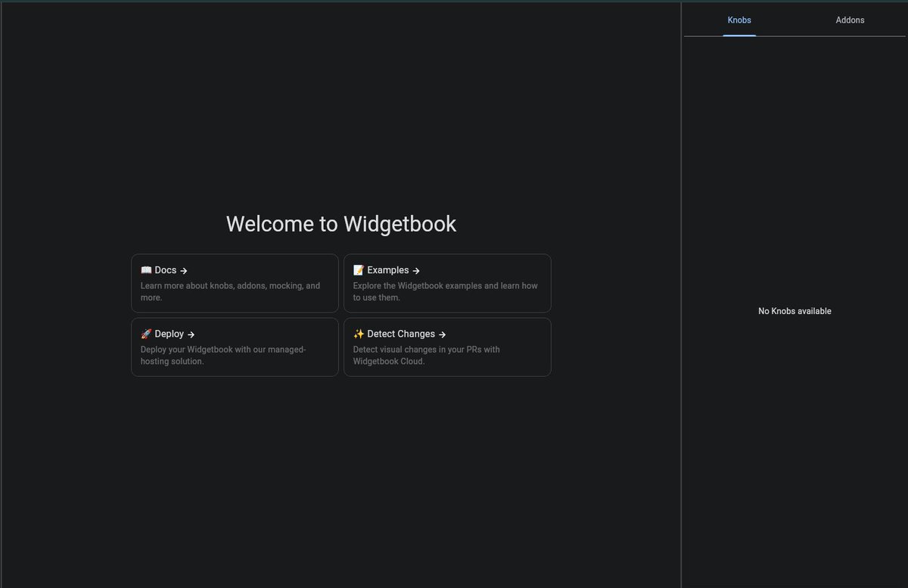Screen dimensions: 908x588
Task: Click the arrow next to Deploy
Action: [191, 334]
